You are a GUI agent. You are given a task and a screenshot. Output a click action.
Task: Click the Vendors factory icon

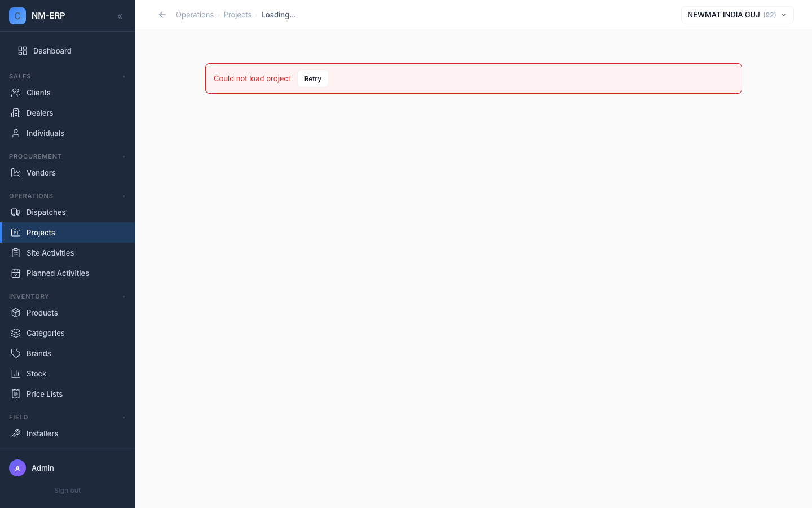click(16, 173)
